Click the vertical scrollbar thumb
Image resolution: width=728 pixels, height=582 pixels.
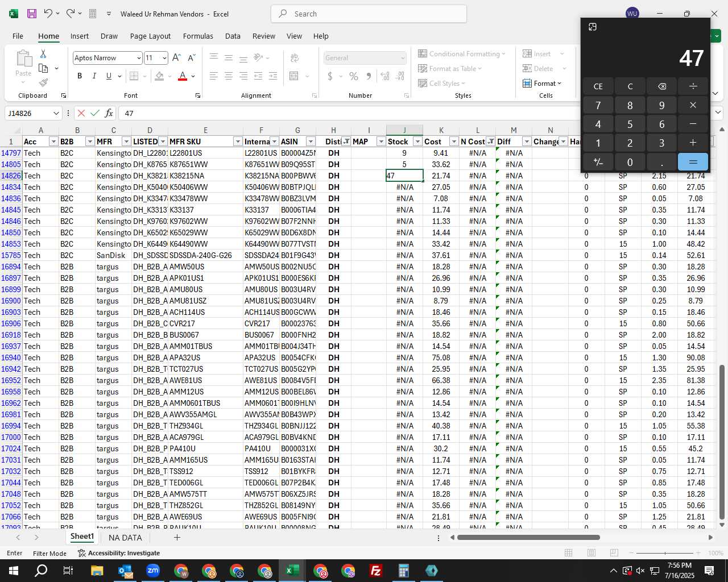click(x=722, y=442)
